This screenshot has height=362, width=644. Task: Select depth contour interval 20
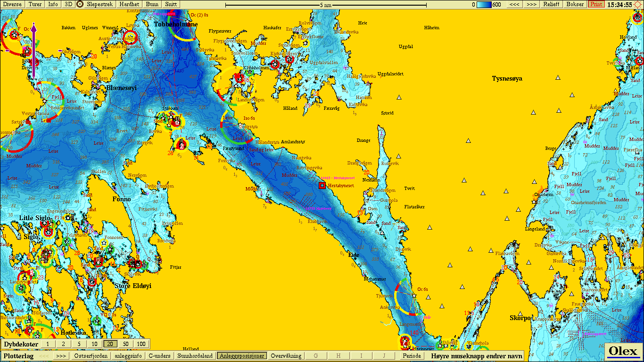(x=110, y=344)
